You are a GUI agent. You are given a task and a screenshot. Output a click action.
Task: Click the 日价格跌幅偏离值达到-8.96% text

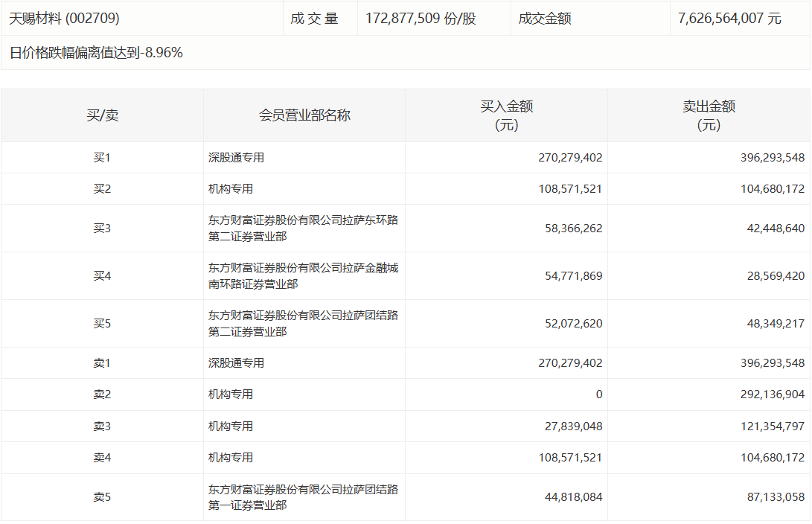[x=97, y=53]
